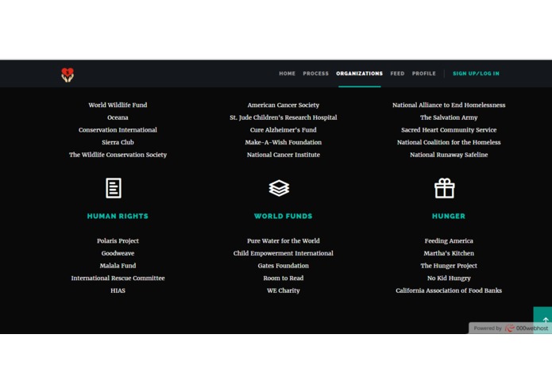Screen dimensions: 552x392
Task: Click the Hunger heading
Action: coord(449,216)
